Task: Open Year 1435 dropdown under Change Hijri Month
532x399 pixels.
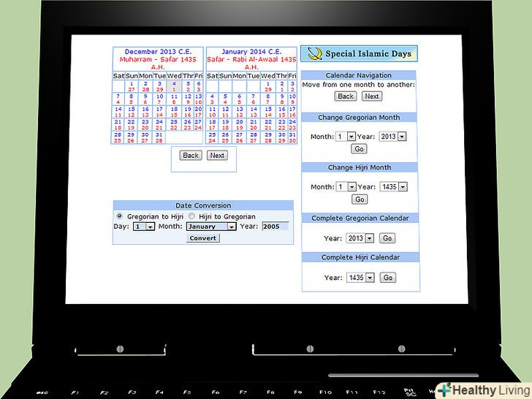Action: tap(393, 187)
